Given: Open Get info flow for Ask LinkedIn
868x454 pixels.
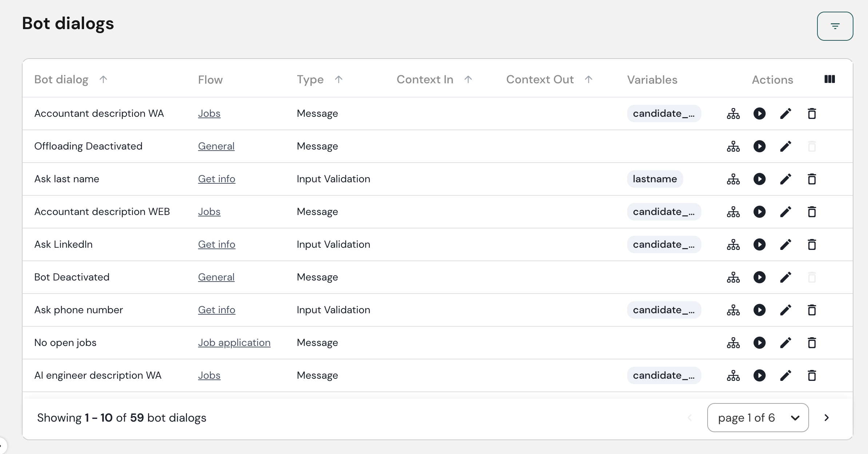Looking at the screenshot, I should click(x=216, y=244).
